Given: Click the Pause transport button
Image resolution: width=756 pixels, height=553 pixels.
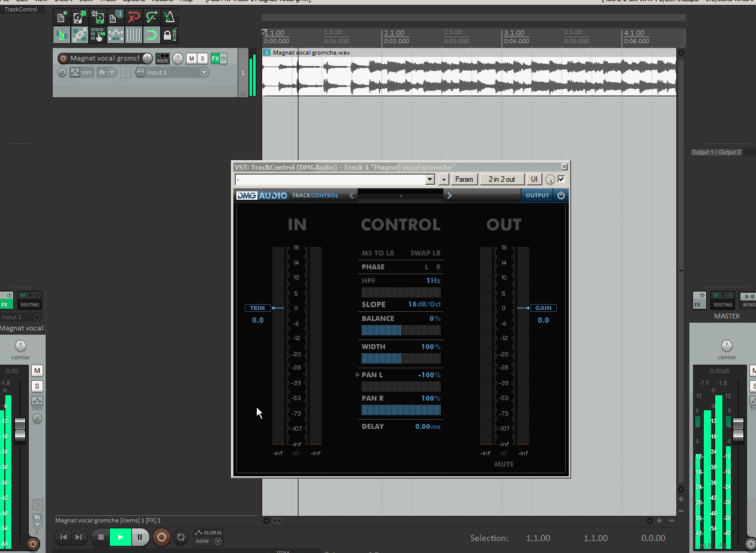Looking at the screenshot, I should [x=140, y=537].
